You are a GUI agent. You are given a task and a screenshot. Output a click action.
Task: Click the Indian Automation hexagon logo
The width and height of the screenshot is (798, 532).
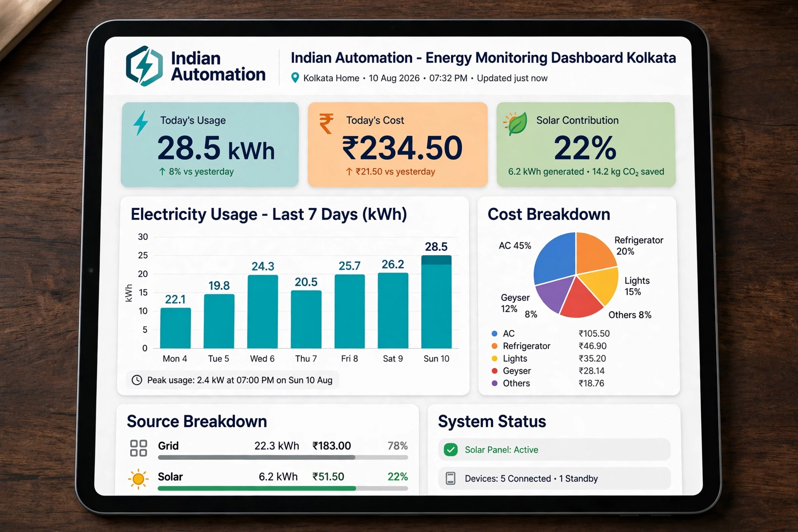pos(144,66)
